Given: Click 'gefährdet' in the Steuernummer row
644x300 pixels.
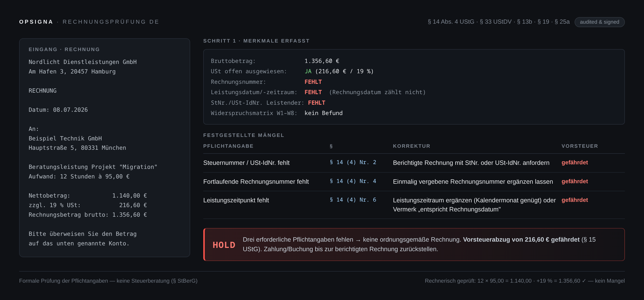Looking at the screenshot, I should pos(575,163).
